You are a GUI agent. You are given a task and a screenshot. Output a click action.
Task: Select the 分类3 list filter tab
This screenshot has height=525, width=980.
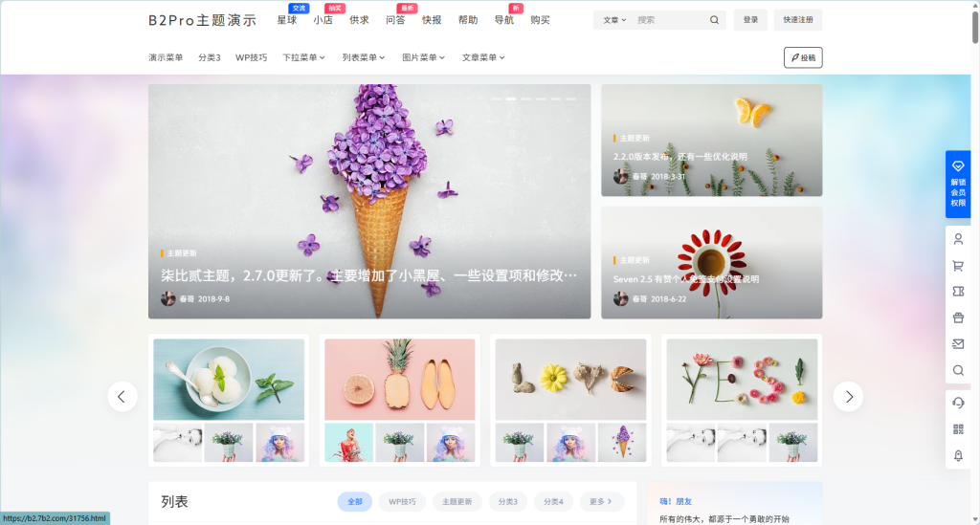click(x=507, y=501)
